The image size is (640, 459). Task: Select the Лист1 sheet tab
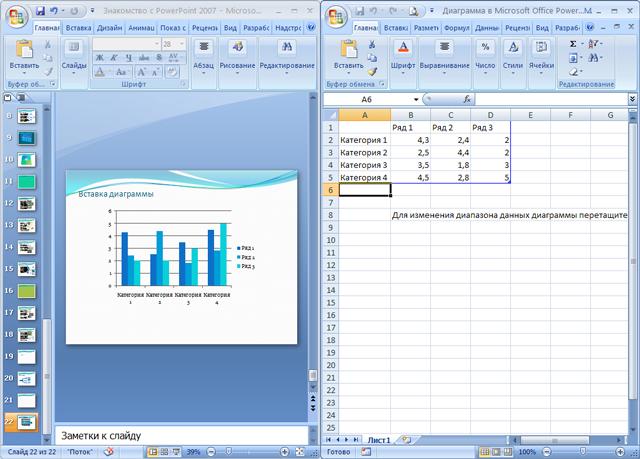tap(378, 439)
